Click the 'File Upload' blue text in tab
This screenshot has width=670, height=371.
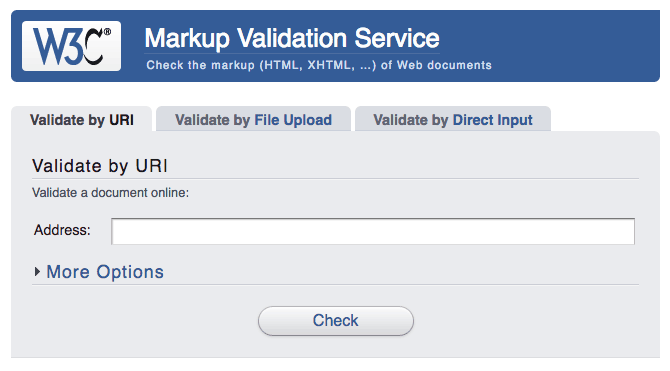(293, 120)
